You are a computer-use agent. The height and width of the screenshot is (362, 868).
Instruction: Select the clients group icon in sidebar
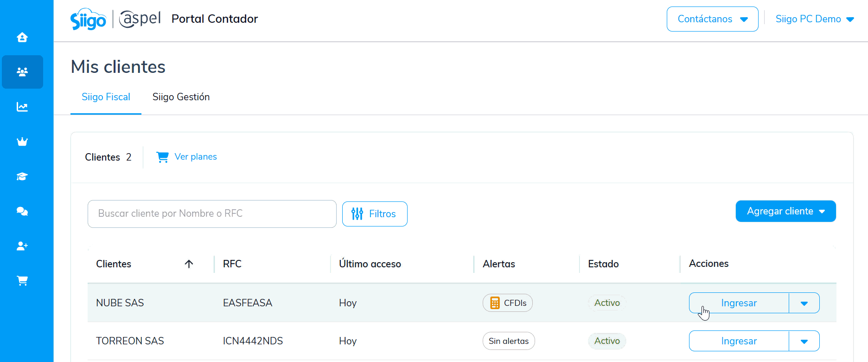[x=22, y=72]
